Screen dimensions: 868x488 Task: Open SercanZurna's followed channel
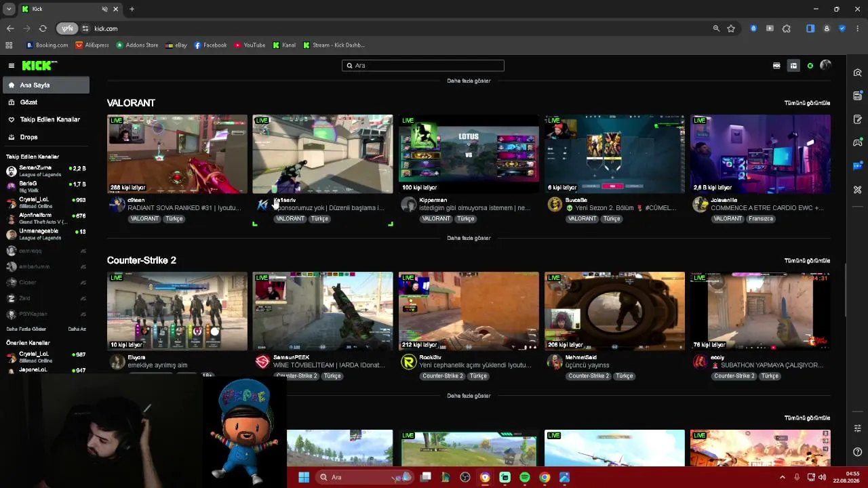46,171
